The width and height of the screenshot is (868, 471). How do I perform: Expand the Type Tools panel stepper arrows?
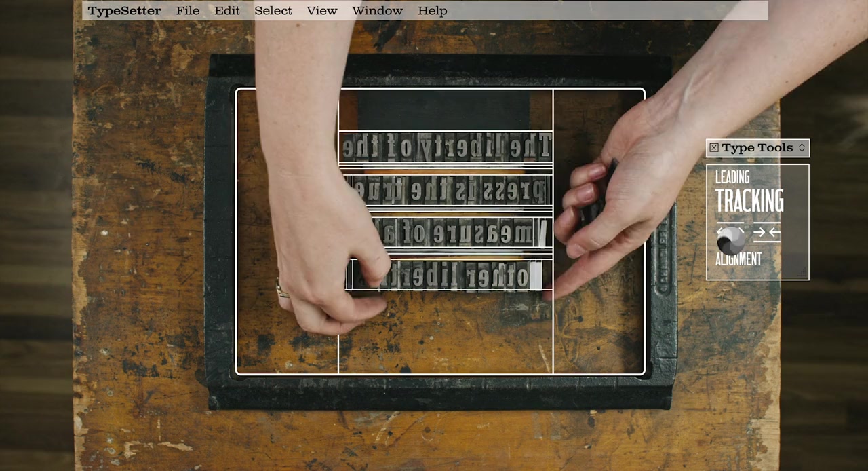pyautogui.click(x=802, y=148)
